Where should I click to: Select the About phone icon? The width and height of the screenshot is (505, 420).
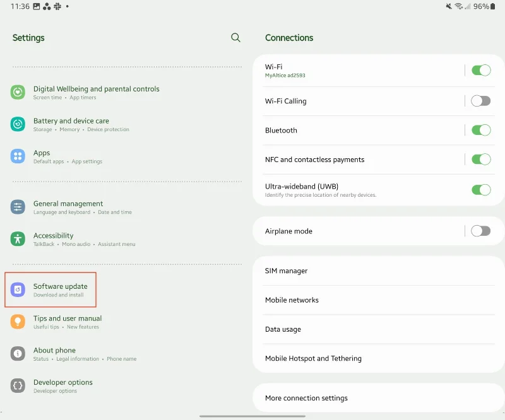click(x=18, y=354)
